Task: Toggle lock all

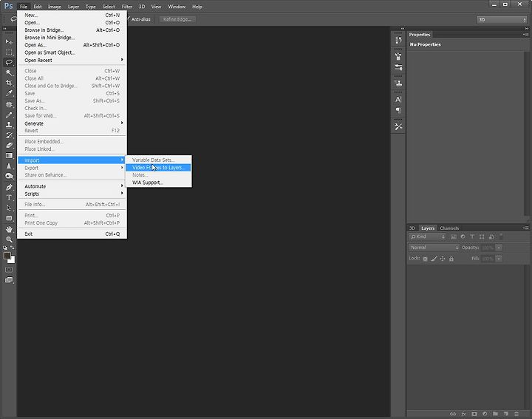Action: (451, 259)
